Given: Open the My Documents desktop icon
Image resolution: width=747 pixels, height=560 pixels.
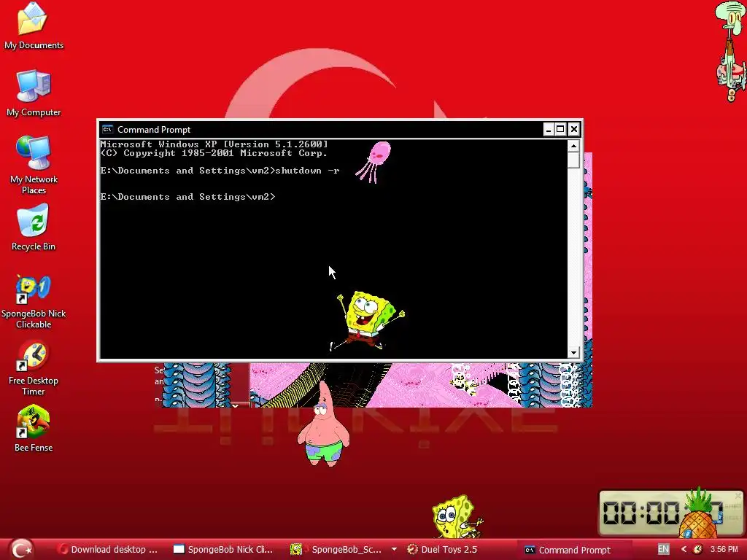Looking at the screenshot, I should point(33,26).
